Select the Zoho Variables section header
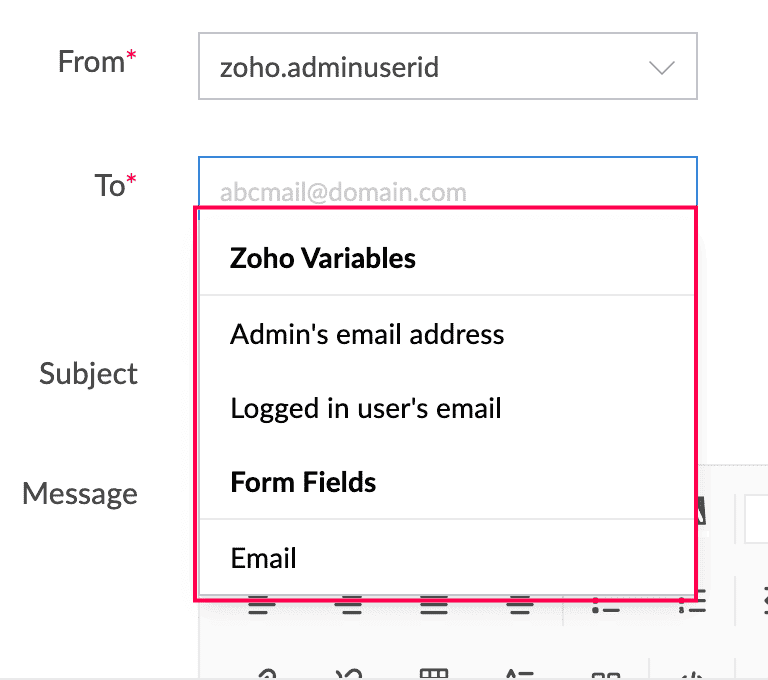The width and height of the screenshot is (768, 680). (x=322, y=258)
